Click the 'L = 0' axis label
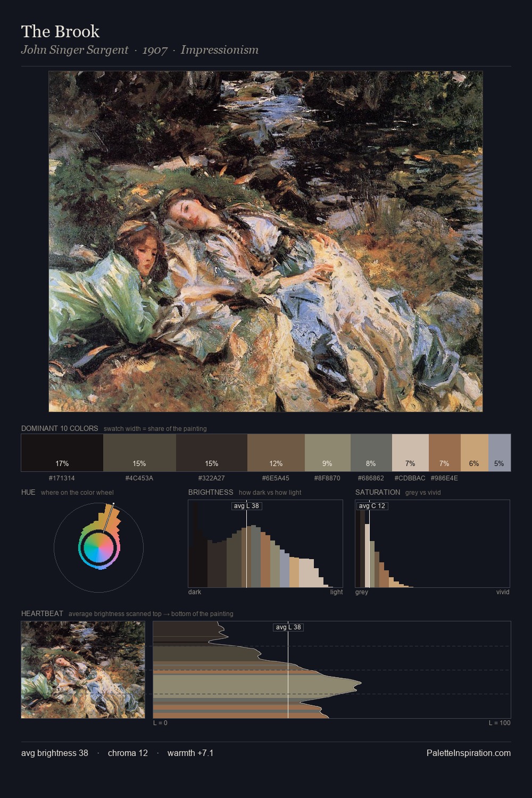Viewport: 532px width, 798px height. tap(160, 723)
